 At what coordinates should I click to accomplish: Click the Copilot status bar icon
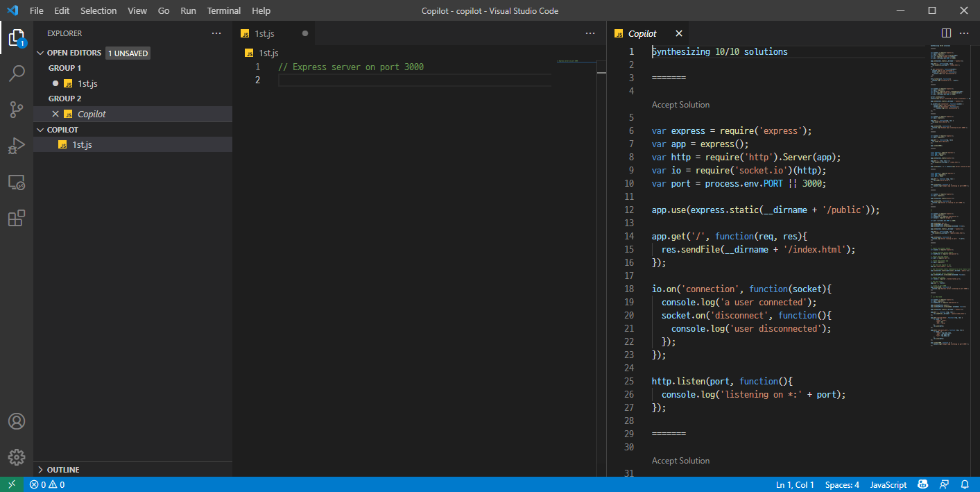[x=923, y=484]
